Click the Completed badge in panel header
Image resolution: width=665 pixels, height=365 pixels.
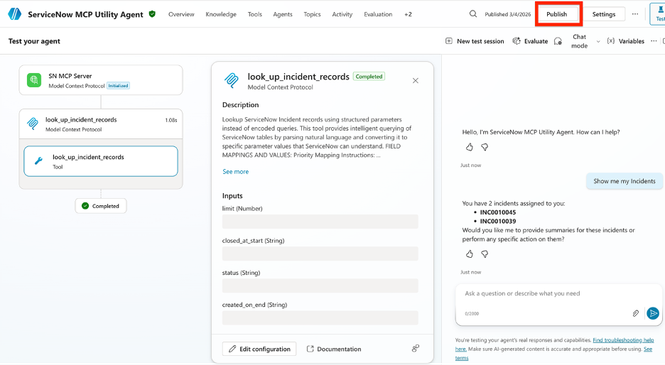(369, 76)
